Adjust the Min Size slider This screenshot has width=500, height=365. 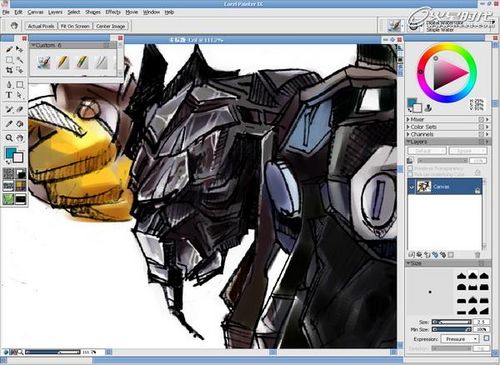452,329
